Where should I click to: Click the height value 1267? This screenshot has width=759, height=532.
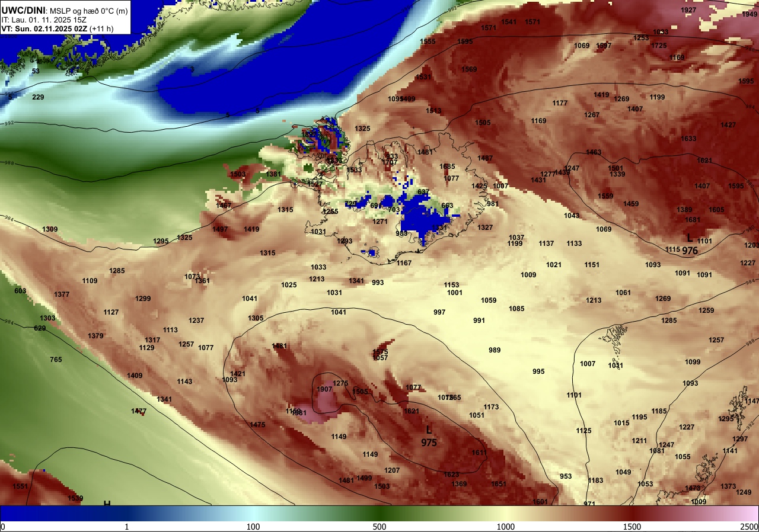click(x=592, y=115)
